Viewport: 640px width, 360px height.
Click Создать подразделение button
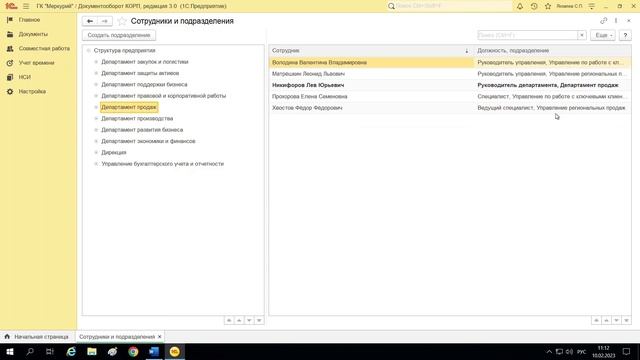tap(119, 35)
